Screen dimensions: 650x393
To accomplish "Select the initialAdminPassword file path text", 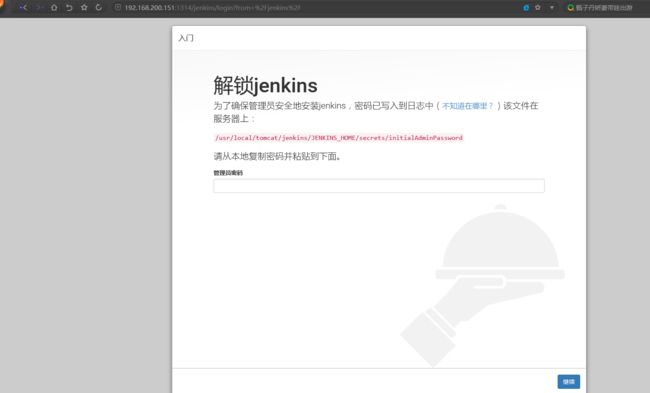I will (x=339, y=138).
